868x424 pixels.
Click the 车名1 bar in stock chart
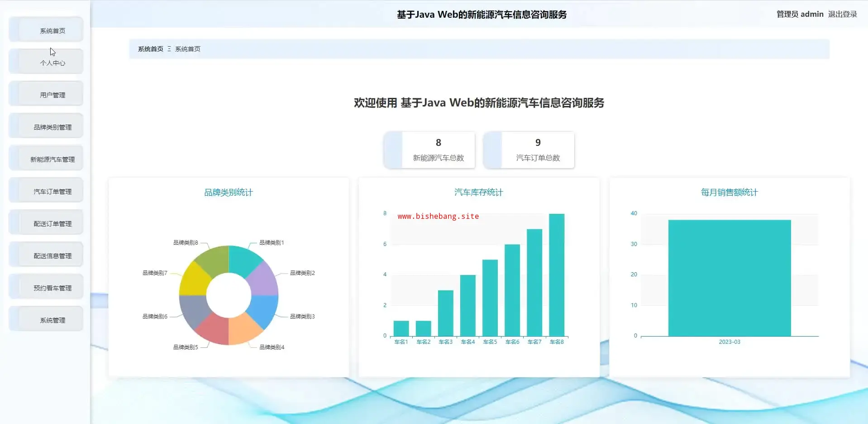(x=401, y=328)
